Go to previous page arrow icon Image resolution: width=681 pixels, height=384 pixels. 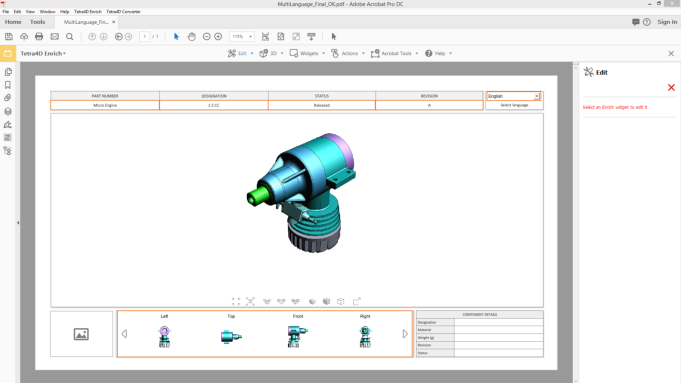92,36
